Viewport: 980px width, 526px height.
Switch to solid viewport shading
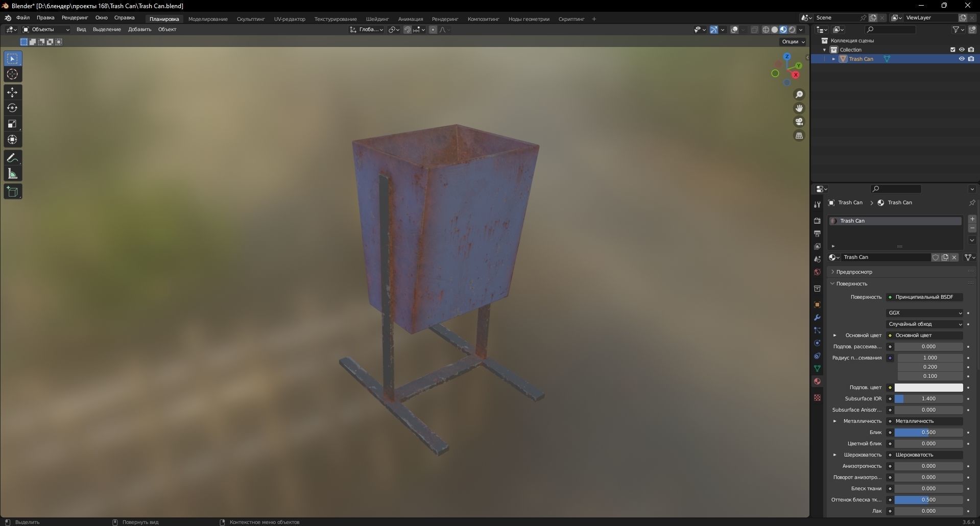pos(775,30)
